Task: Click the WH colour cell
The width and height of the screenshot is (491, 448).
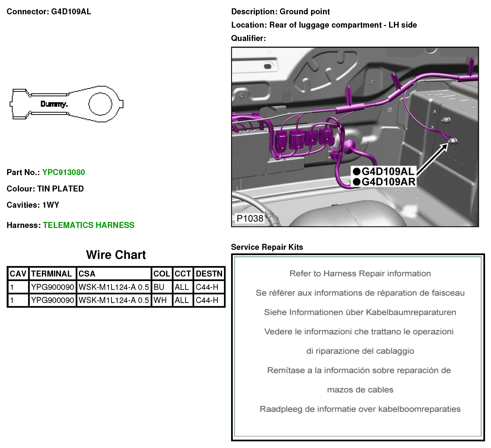Action: point(162,300)
